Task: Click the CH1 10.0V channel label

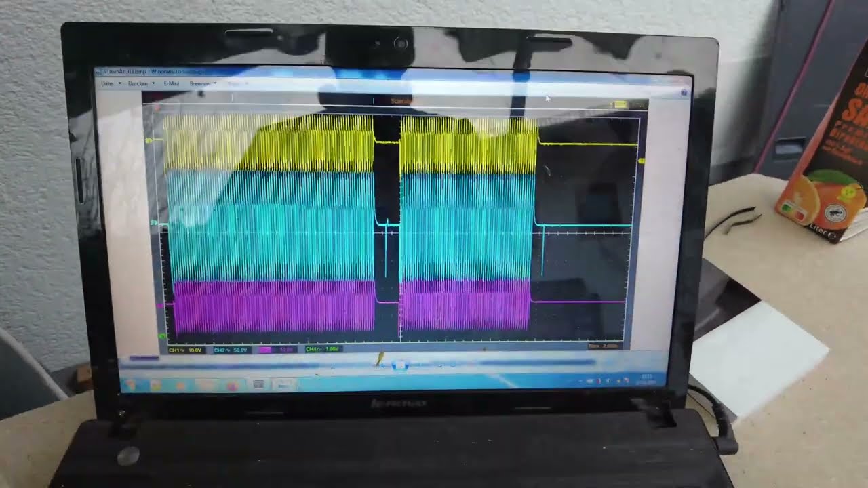Action: tap(186, 350)
